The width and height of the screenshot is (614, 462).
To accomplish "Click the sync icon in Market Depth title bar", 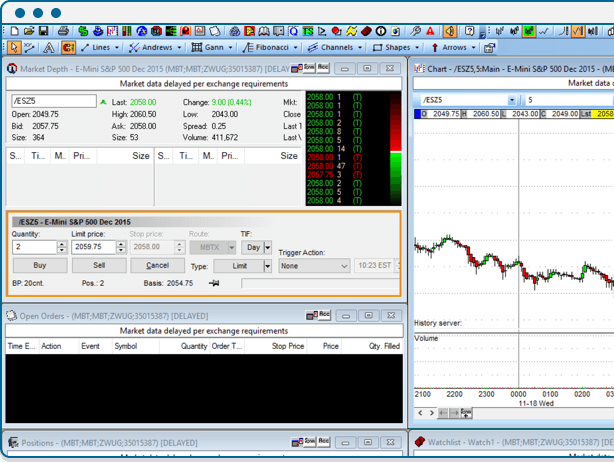I will (x=309, y=68).
